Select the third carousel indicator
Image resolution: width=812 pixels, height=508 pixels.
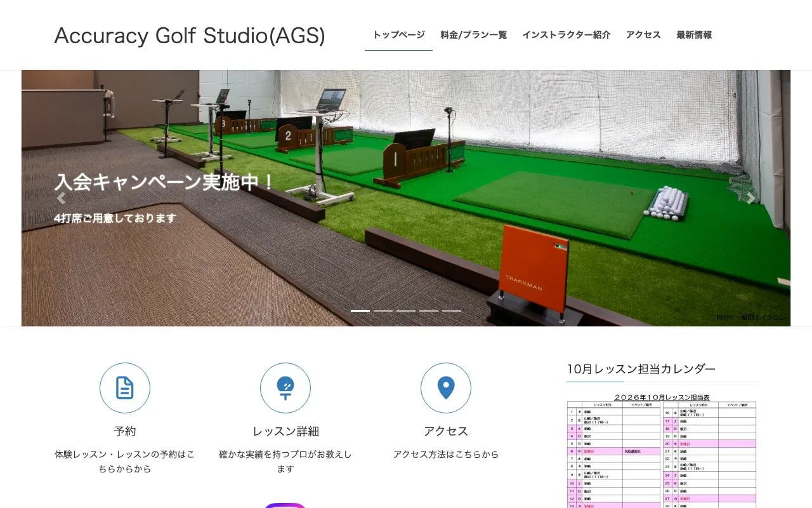pos(406,311)
